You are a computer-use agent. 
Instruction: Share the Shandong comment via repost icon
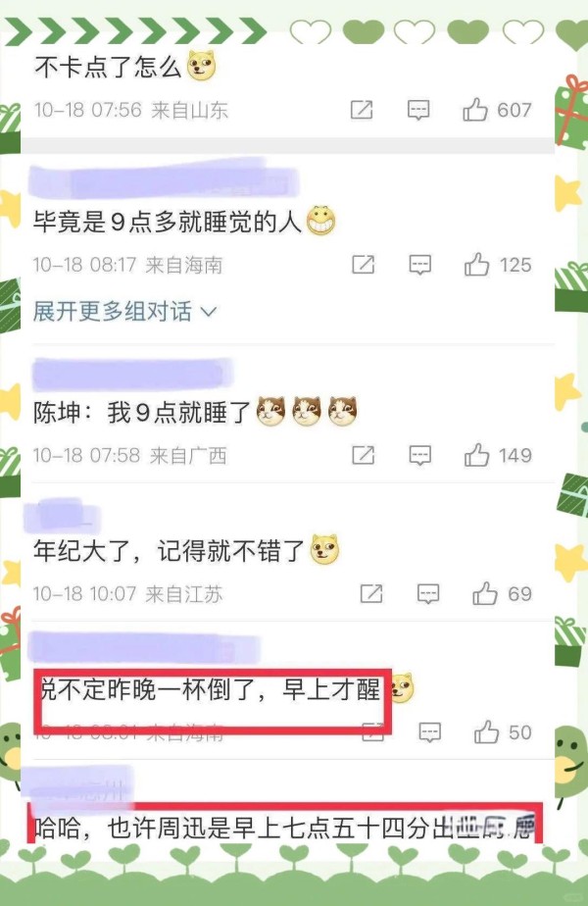coord(362,109)
